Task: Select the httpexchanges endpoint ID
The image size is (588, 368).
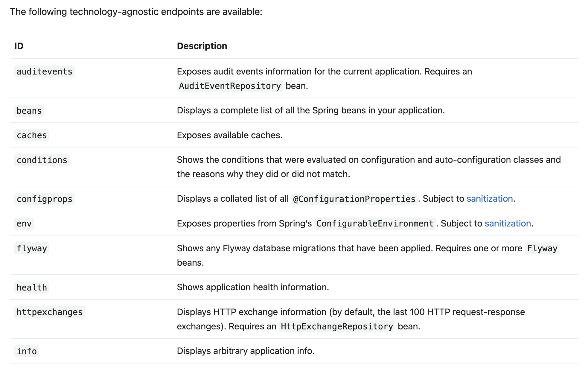Action: tap(50, 312)
